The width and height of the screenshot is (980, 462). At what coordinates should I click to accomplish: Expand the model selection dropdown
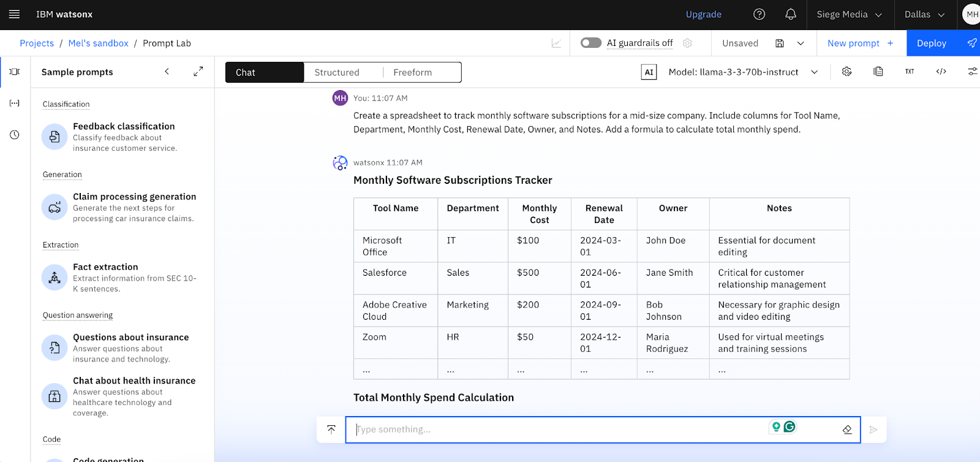[814, 72]
